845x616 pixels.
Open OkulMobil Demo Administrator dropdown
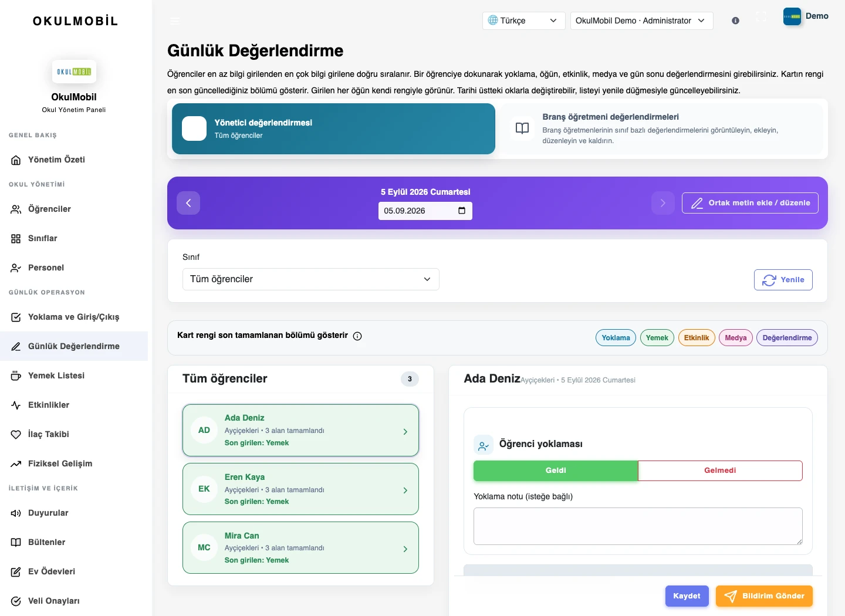641,21
